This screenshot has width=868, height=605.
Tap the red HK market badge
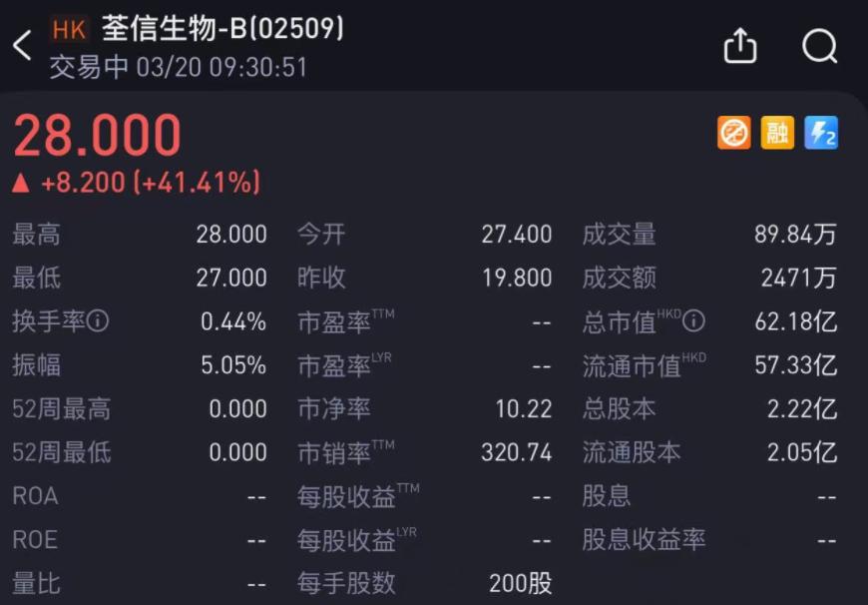(x=69, y=30)
